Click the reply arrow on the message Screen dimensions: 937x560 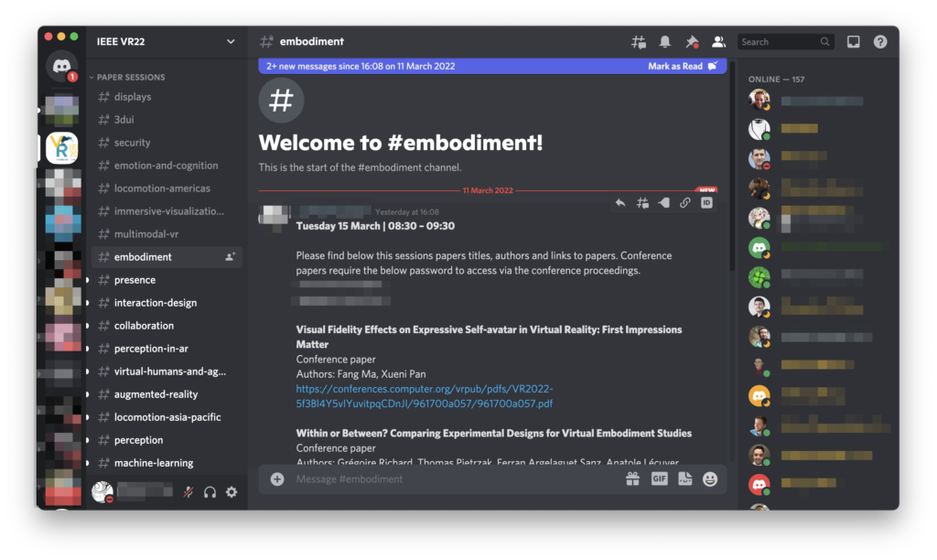[x=620, y=203]
